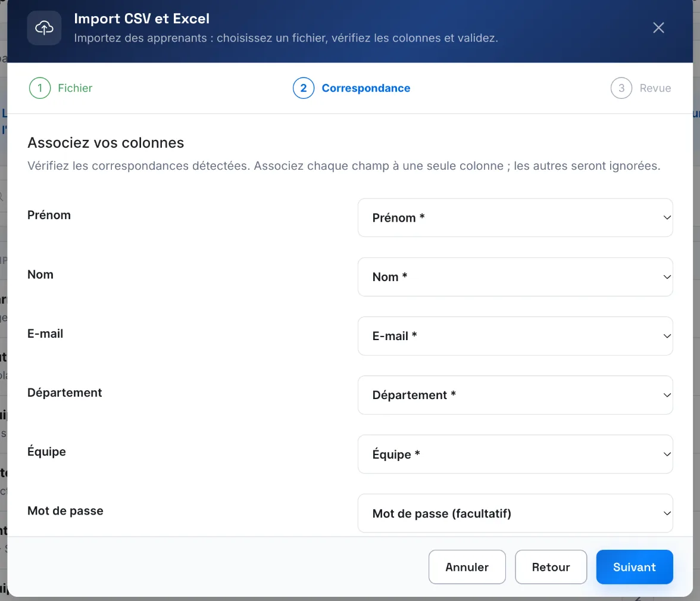
Task: Go to step 1 Fichier
Action: coord(61,88)
